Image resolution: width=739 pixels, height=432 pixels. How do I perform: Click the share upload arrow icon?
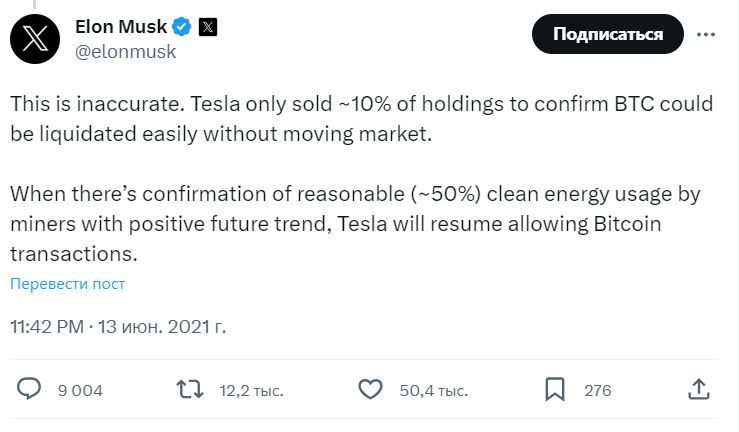coord(700,389)
